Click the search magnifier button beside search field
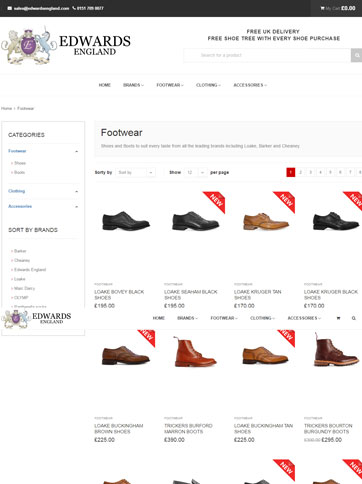This screenshot has height=484, width=362. click(356, 55)
